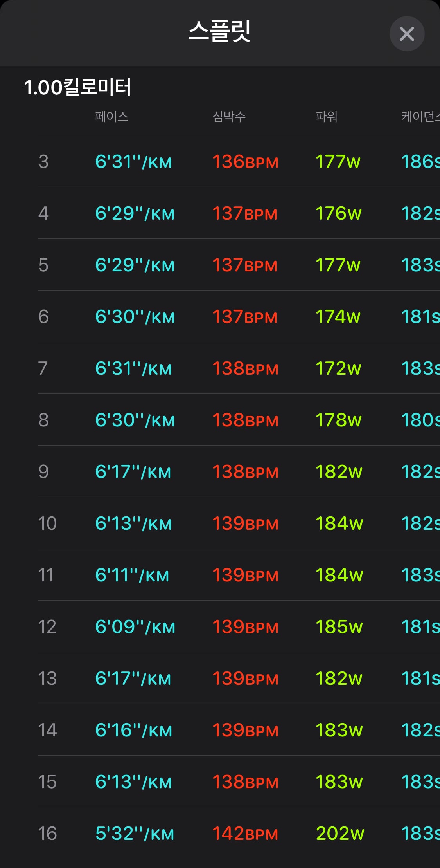Close the splits panel with X button
Image resolution: width=440 pixels, height=868 pixels.
[407, 34]
